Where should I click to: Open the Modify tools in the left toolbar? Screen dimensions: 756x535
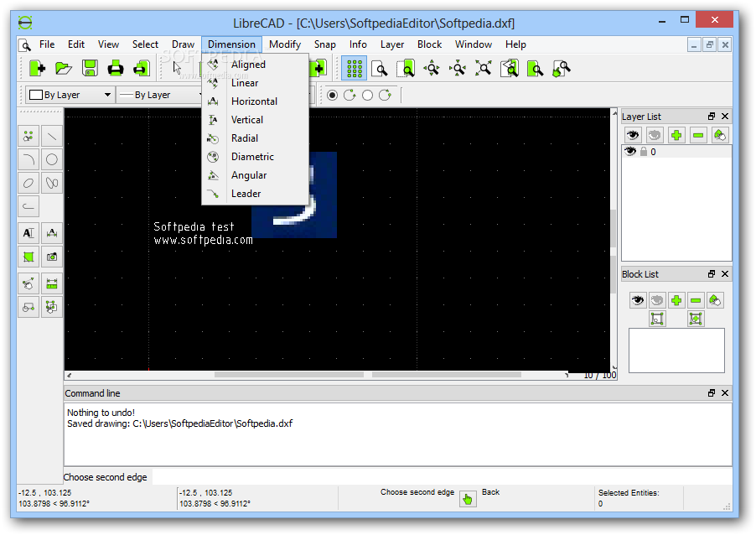28,283
